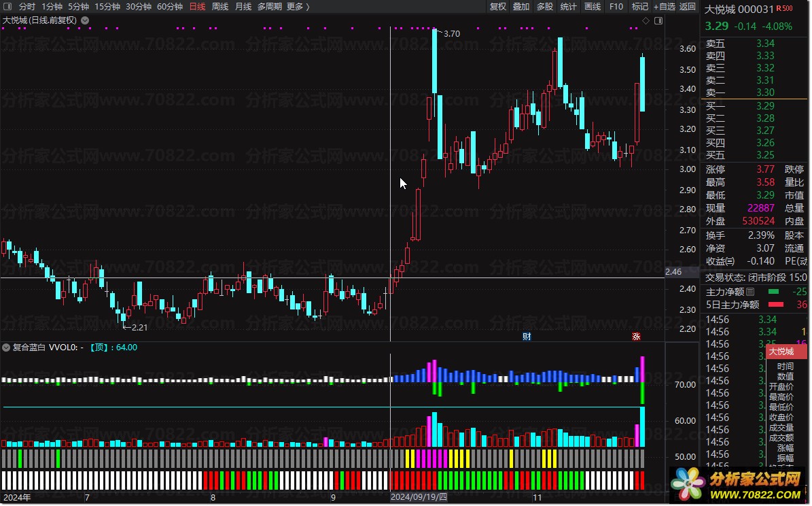Click the 卖一 price 3.30

765,92
